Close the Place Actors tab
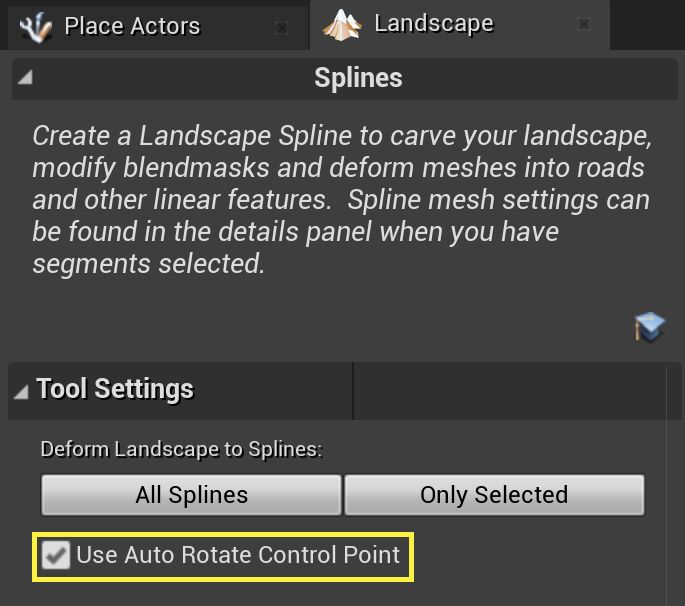 click(x=282, y=28)
